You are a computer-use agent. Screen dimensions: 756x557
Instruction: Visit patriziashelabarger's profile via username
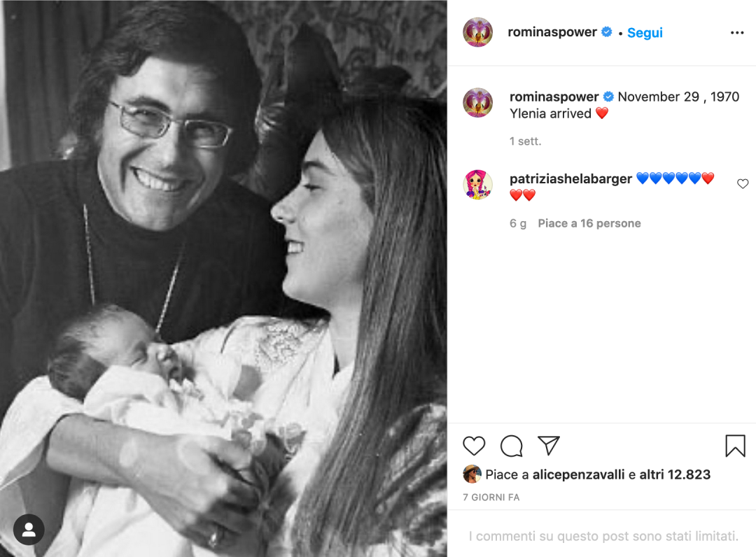571,178
